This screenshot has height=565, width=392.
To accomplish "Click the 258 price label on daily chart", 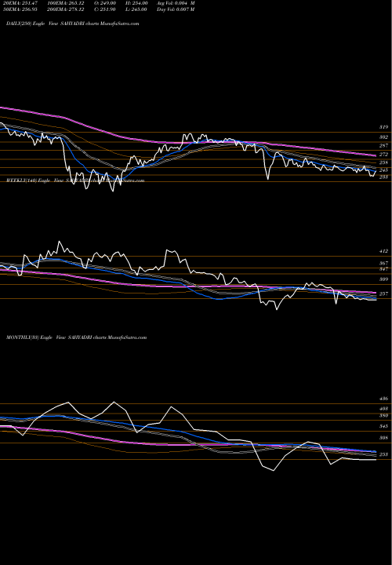I will pos(383,162).
